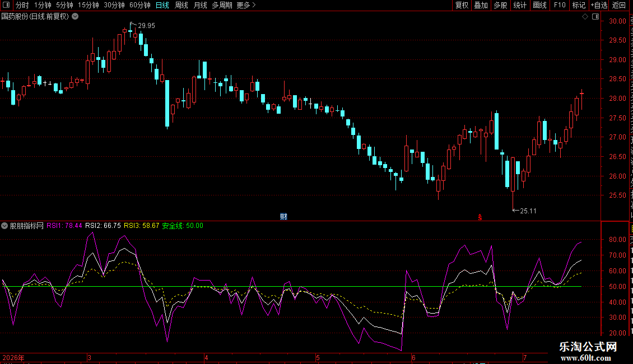Switch to 月线 monthly chart

tap(200, 5)
